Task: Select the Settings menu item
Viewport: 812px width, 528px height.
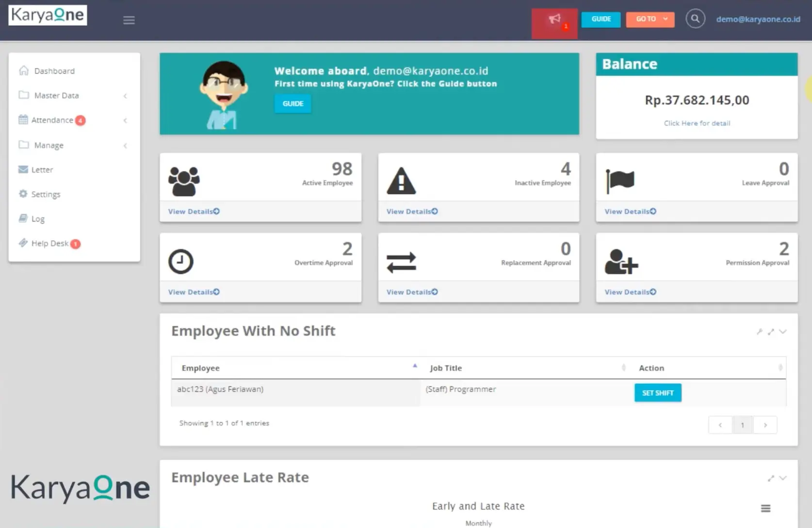Action: tap(46, 194)
